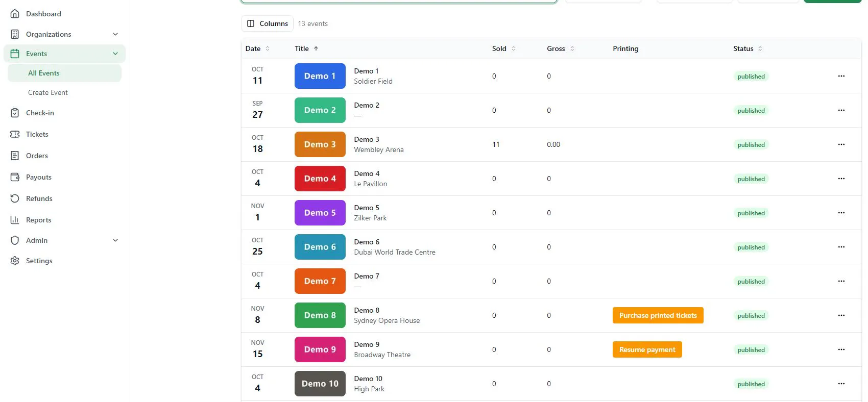Expand the Organizations chevron
This screenshot has width=868, height=402.
coord(115,34)
